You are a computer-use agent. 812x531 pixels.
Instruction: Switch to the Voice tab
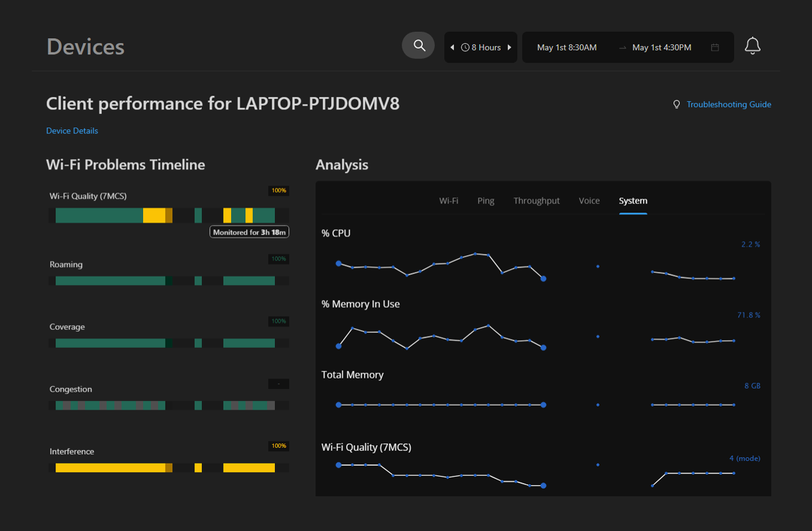589,201
